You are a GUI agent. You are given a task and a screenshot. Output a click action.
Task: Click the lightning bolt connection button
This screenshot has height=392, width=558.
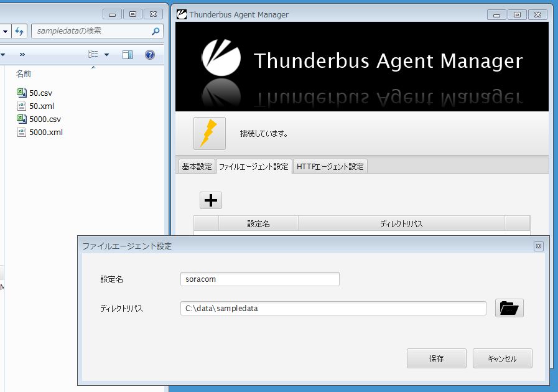209,134
